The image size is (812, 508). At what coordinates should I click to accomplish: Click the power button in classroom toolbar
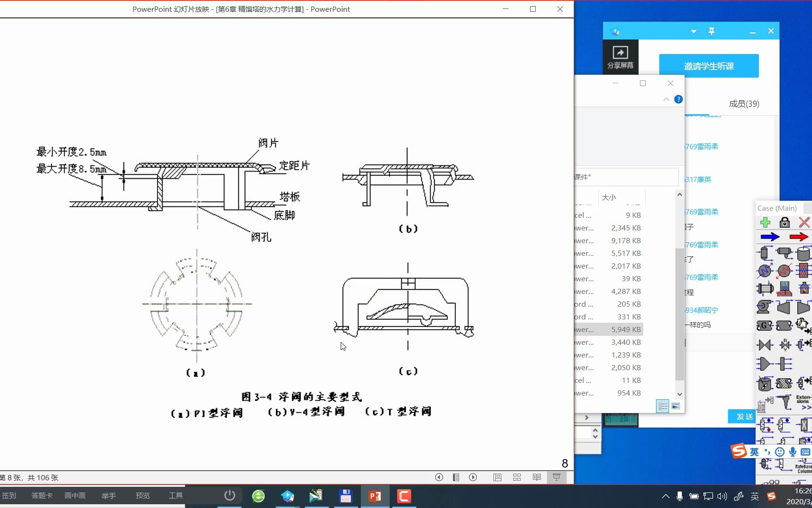point(229,495)
